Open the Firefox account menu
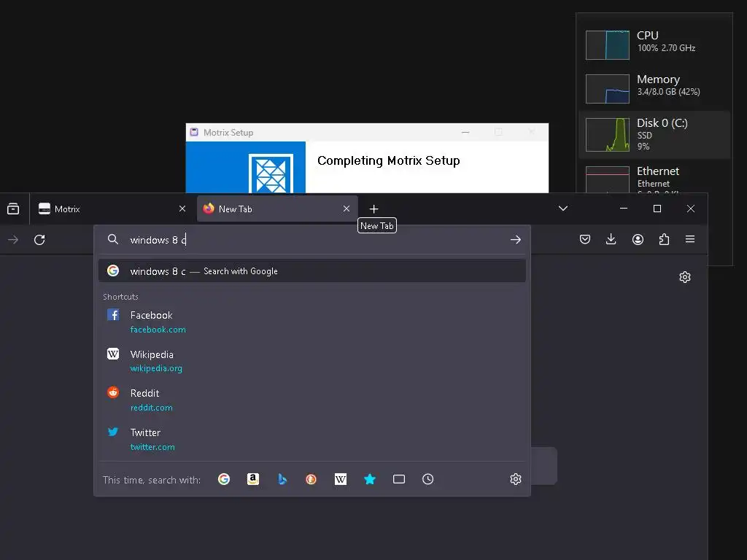 point(638,239)
